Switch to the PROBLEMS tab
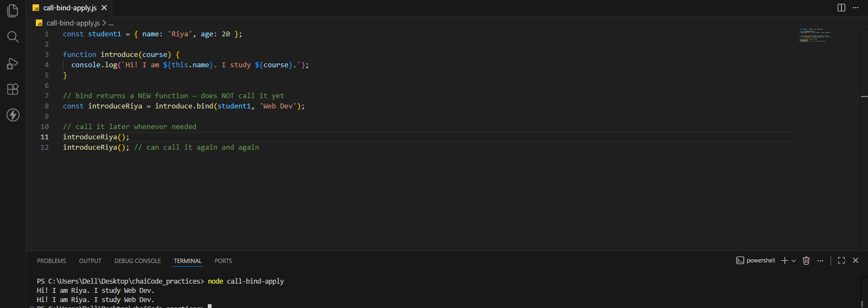 52,261
